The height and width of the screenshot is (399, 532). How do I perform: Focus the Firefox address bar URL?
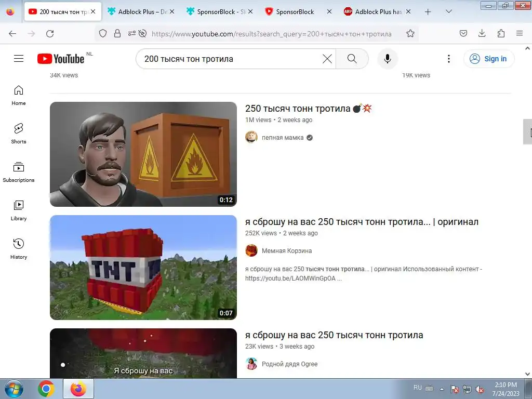(271, 34)
